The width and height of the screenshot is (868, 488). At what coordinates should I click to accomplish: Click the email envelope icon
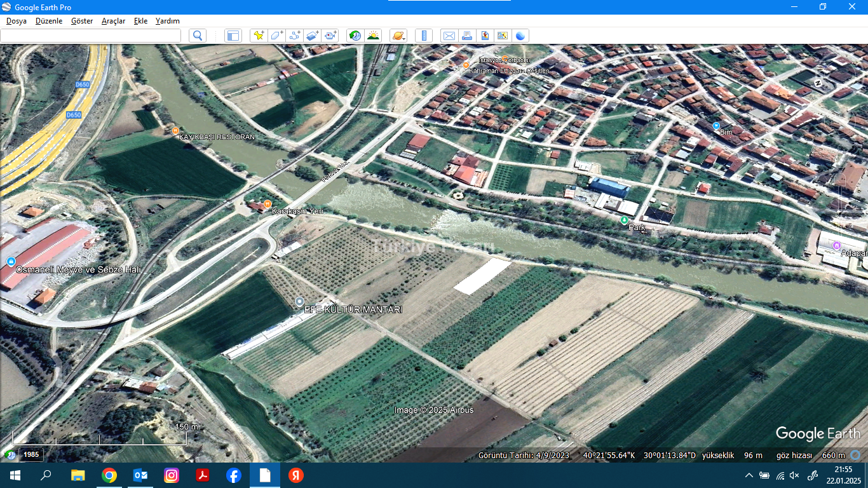coord(449,36)
